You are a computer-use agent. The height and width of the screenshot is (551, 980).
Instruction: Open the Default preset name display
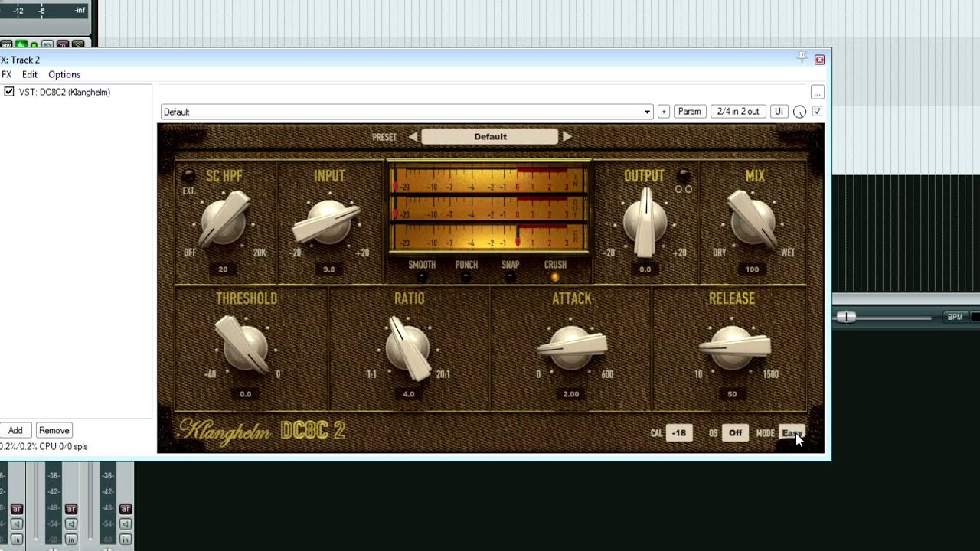click(490, 137)
